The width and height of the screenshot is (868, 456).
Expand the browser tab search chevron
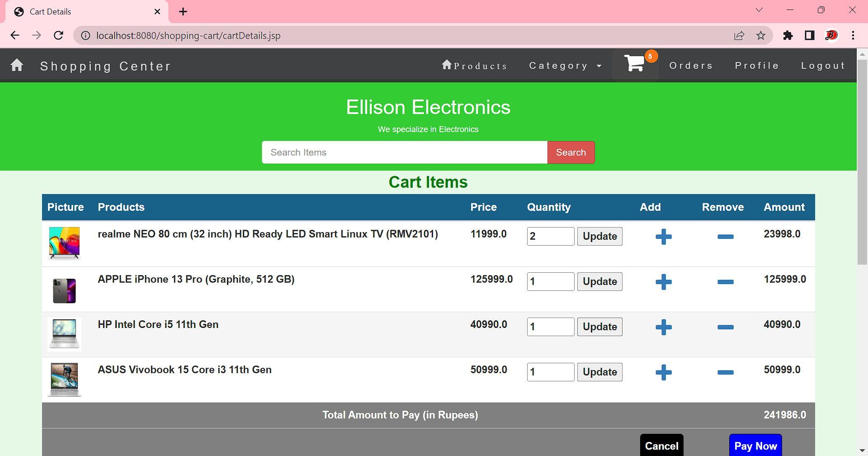coord(759,10)
